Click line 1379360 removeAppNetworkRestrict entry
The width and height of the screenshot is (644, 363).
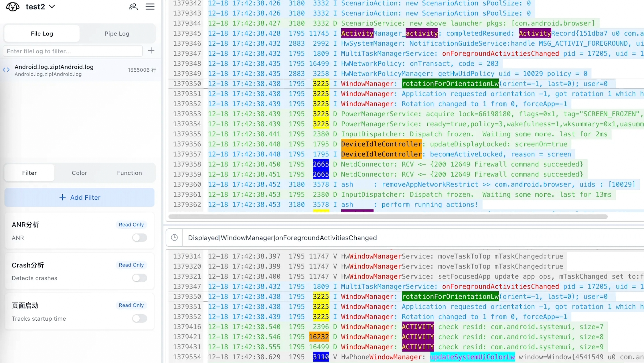pos(406,185)
